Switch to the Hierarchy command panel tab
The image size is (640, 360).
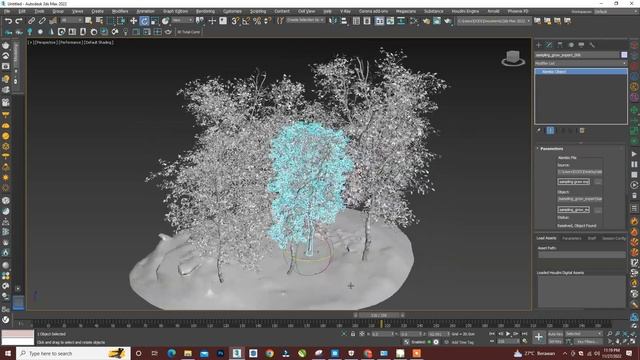[x=560, y=45]
